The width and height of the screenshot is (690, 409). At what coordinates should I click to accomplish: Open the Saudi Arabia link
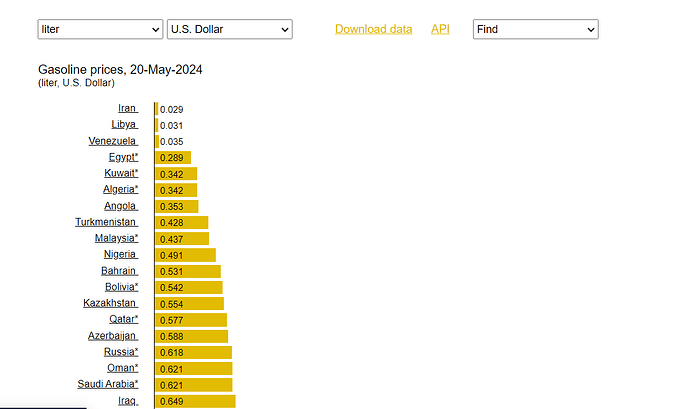pyautogui.click(x=107, y=384)
